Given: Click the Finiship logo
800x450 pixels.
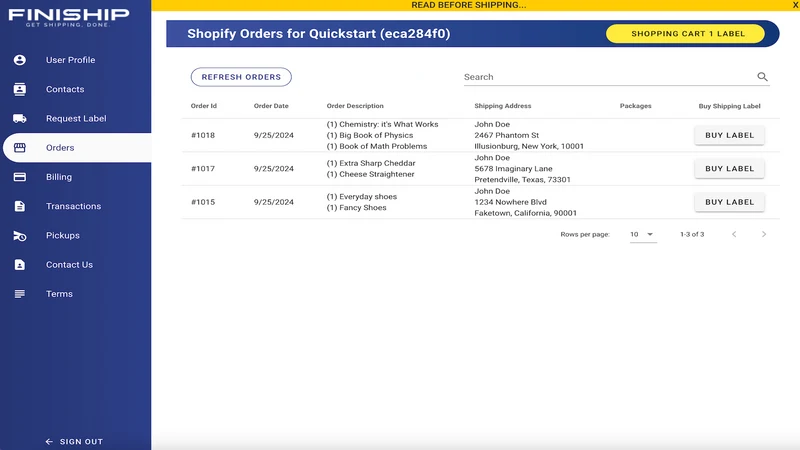Looking at the screenshot, I should pyautogui.click(x=69, y=17).
